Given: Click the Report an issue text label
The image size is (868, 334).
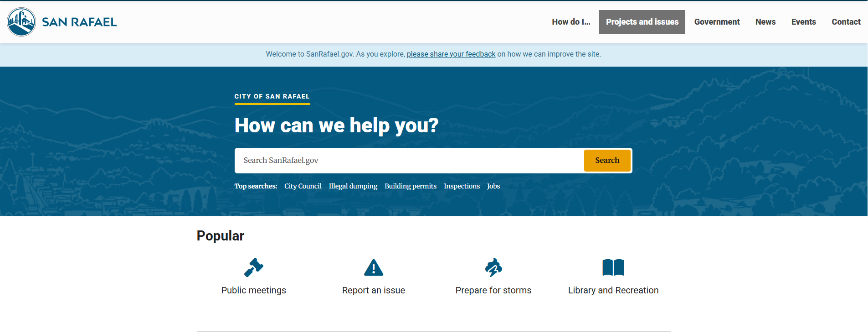Looking at the screenshot, I should (x=374, y=291).
